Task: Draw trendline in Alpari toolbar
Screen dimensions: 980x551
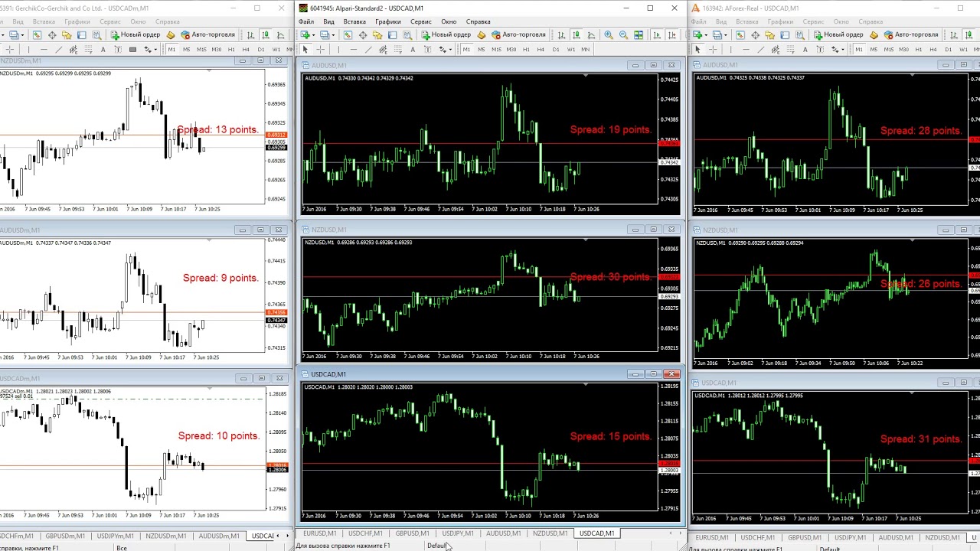Action: (368, 49)
